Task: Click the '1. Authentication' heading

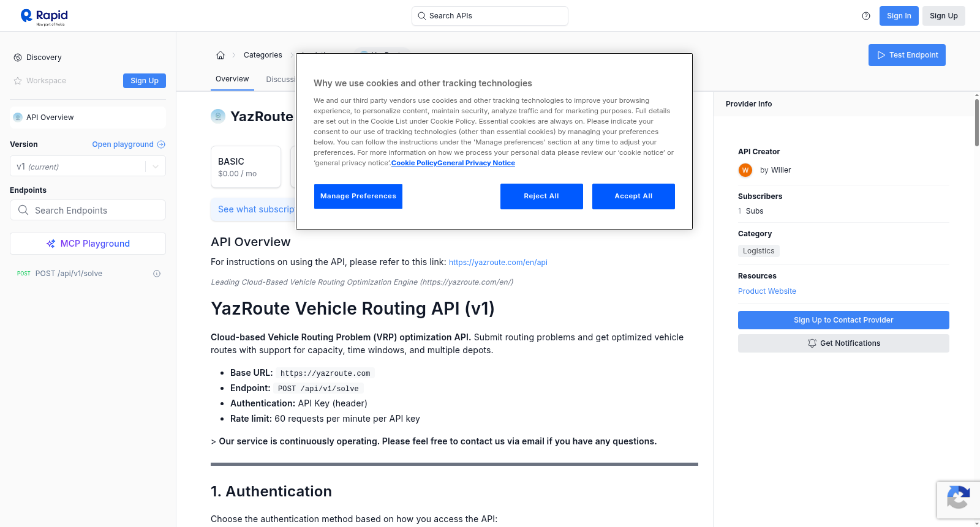Action: click(271, 491)
